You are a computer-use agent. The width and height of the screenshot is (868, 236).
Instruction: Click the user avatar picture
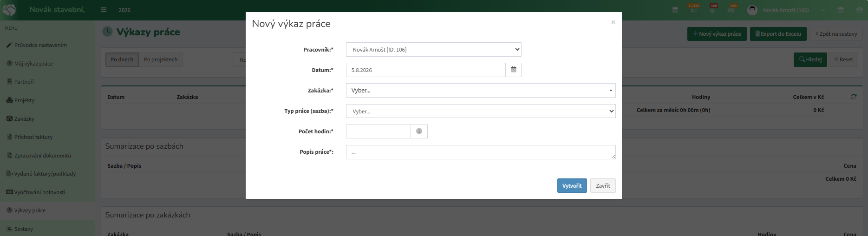(752, 10)
